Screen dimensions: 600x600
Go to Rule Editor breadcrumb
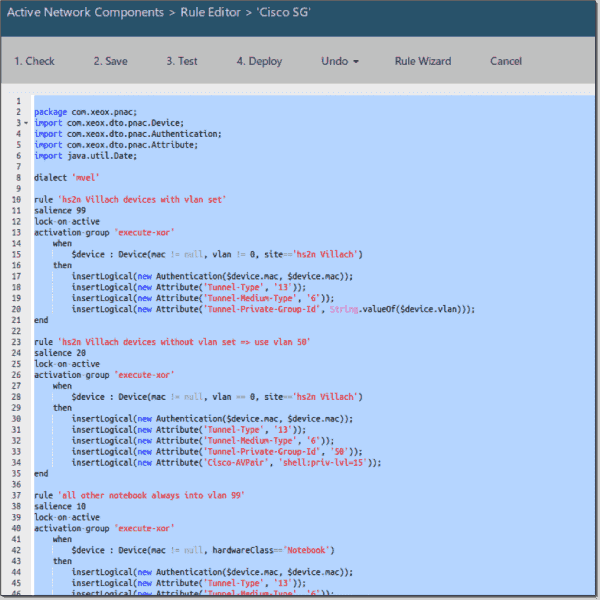tap(210, 12)
